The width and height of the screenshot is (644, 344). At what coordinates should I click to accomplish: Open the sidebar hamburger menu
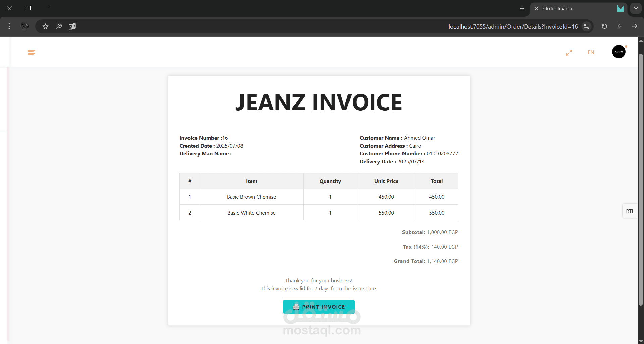point(31,52)
